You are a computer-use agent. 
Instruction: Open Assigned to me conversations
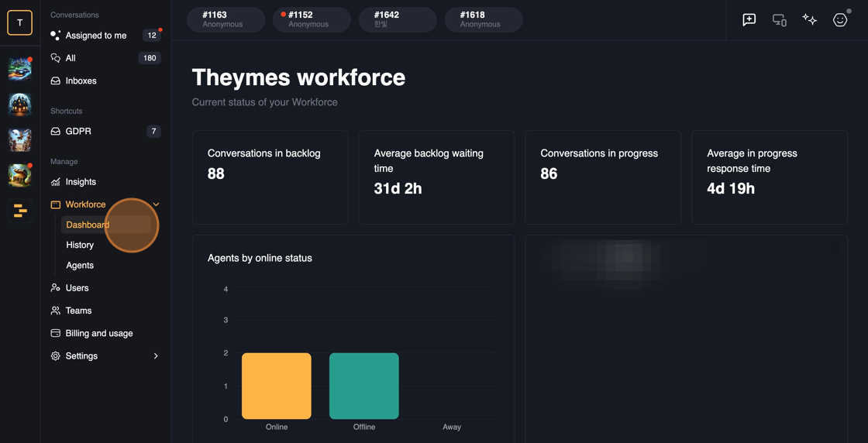105,36
